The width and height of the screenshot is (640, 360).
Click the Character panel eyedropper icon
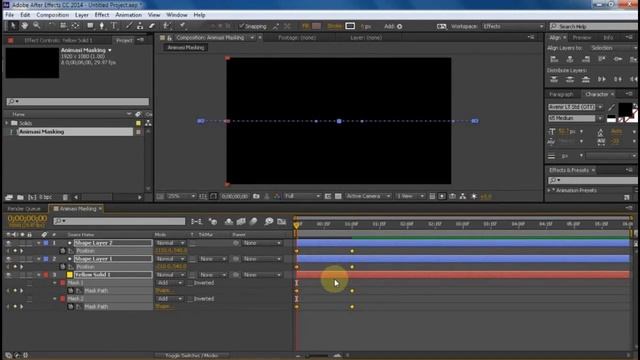click(x=611, y=108)
